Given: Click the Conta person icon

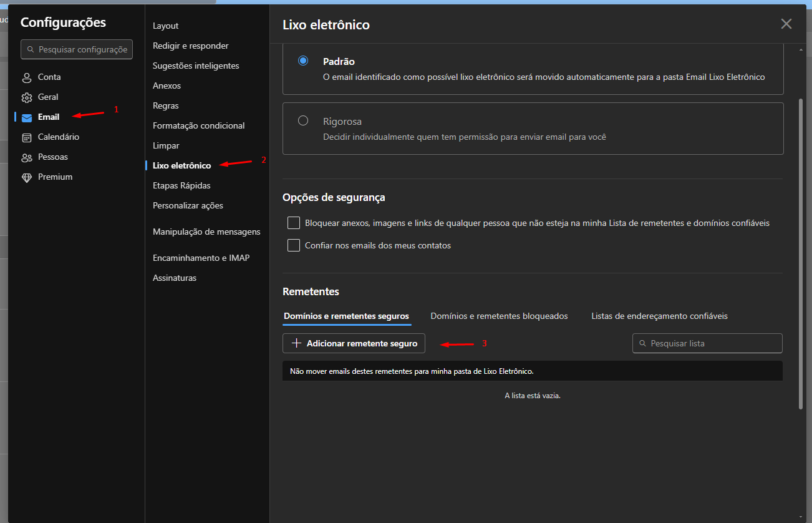Looking at the screenshot, I should pyautogui.click(x=26, y=77).
